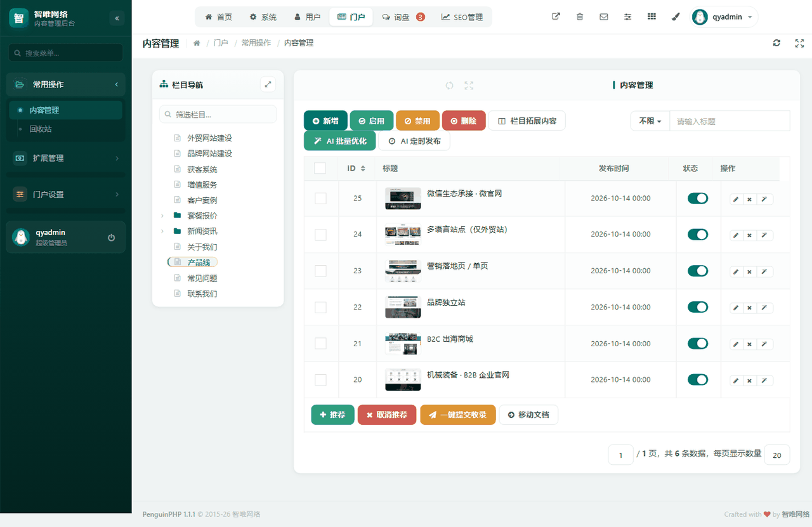The image size is (812, 527).
Task: Click the 移动文档 button
Action: point(528,415)
